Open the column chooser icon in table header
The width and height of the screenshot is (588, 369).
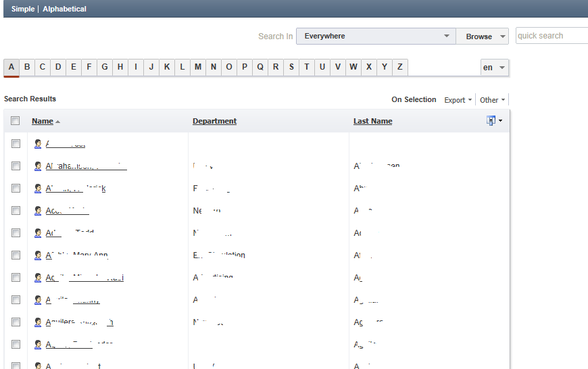(x=491, y=120)
